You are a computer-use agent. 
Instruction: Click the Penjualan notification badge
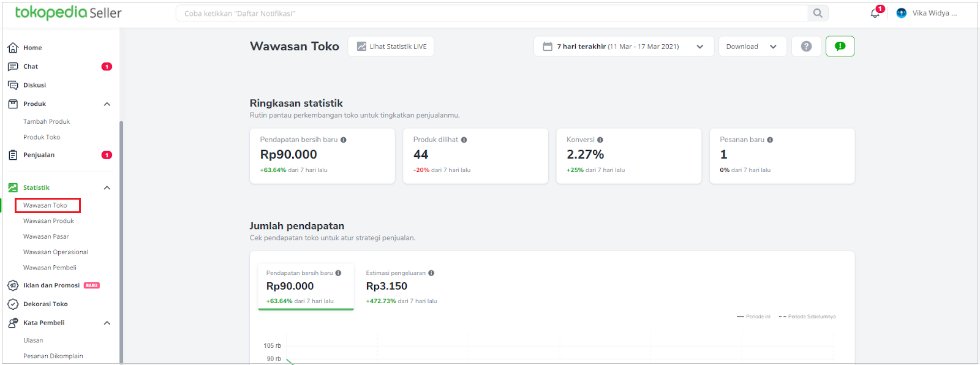pos(107,155)
